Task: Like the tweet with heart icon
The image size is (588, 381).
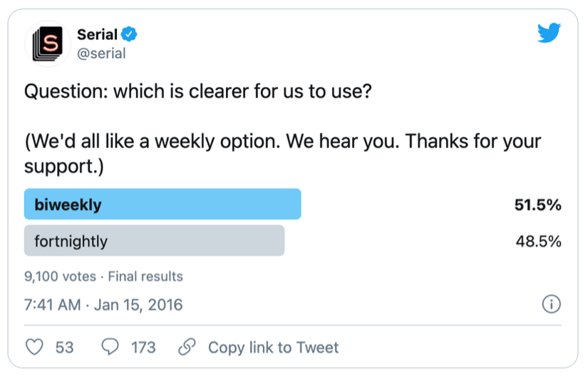Action: click(x=35, y=347)
